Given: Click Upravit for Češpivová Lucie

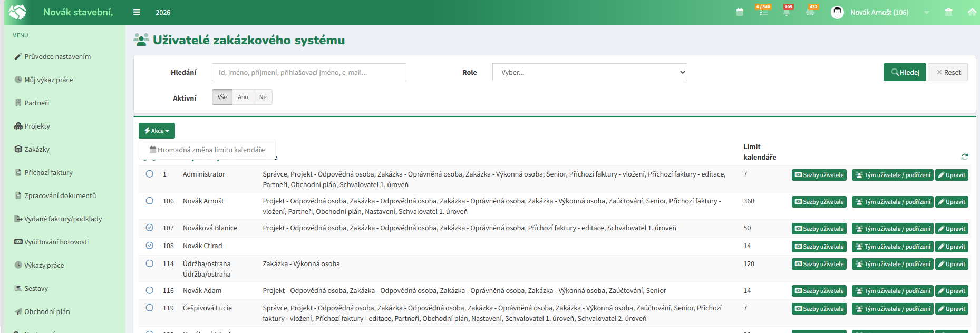Looking at the screenshot, I should pyautogui.click(x=952, y=309).
